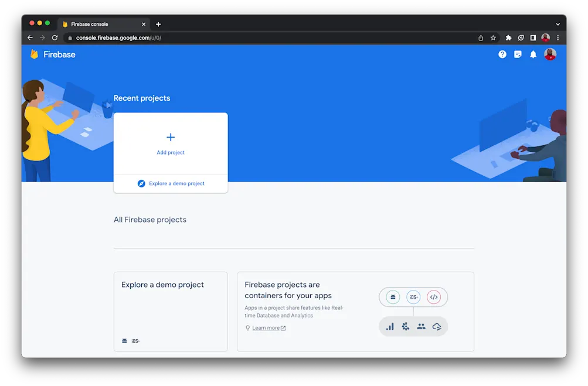Click the iOS+ platform icon
588x386 pixels.
(413, 297)
